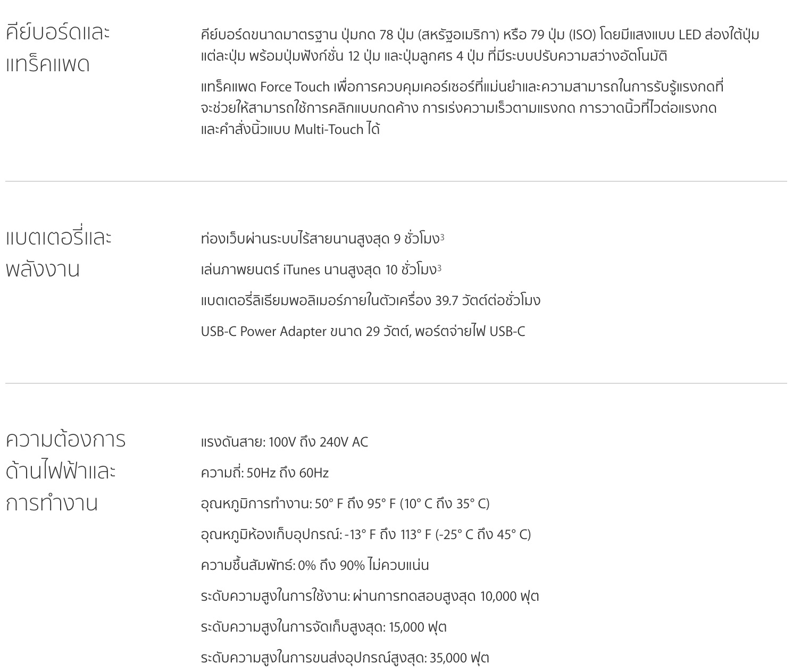Click the keyboard paragraph mentioning 78 ปุ่ม
Viewport: 801px width, 672px height.
[480, 45]
